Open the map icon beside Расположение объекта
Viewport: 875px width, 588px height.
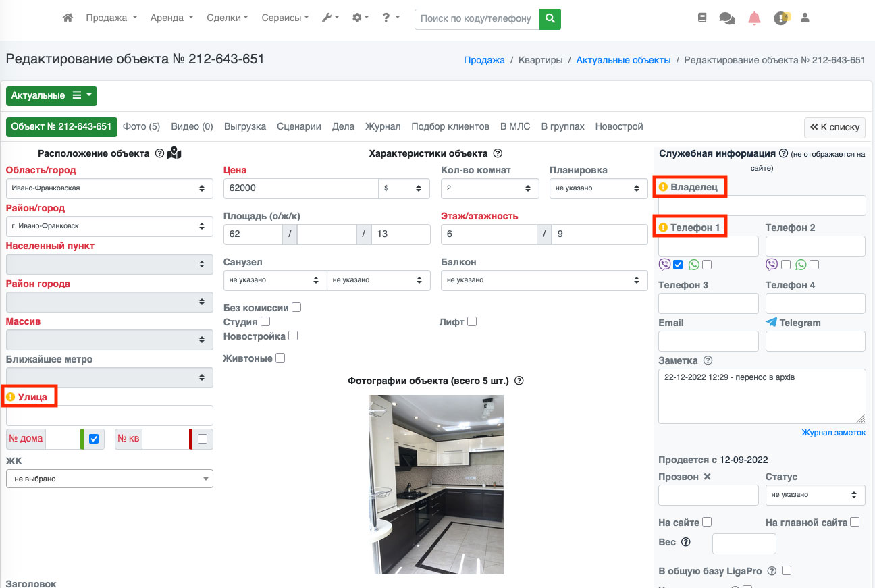(174, 153)
